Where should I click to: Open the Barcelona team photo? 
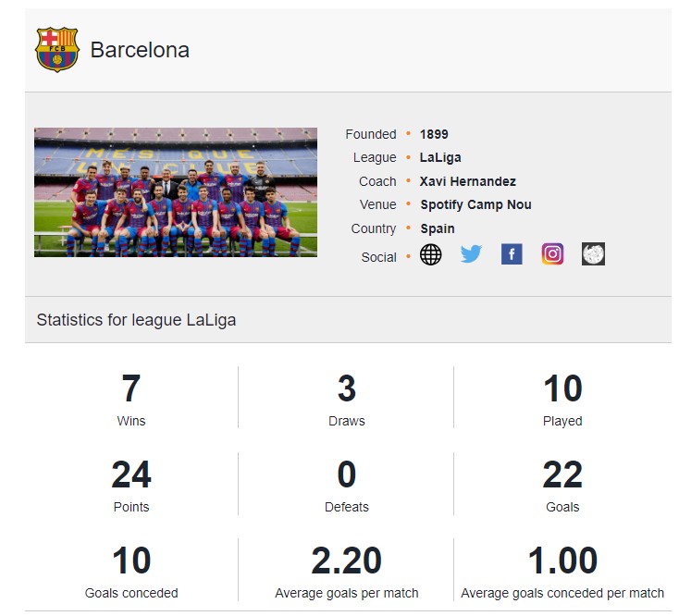point(176,192)
